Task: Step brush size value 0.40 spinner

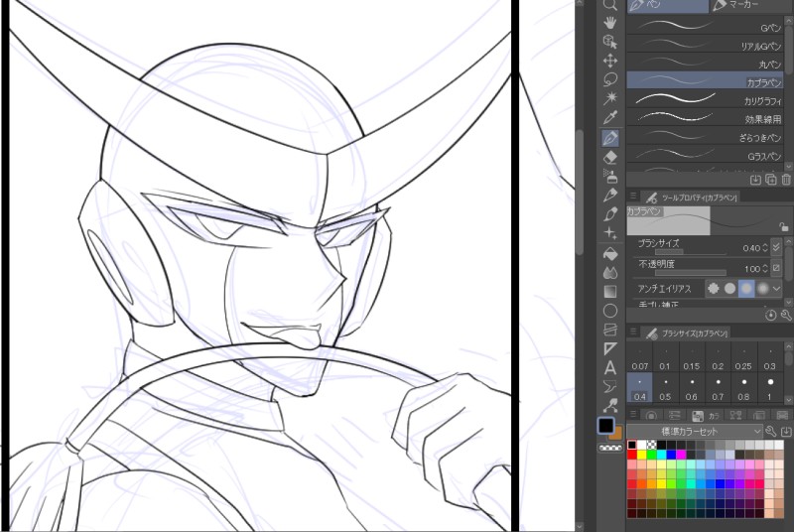Action: click(764, 248)
